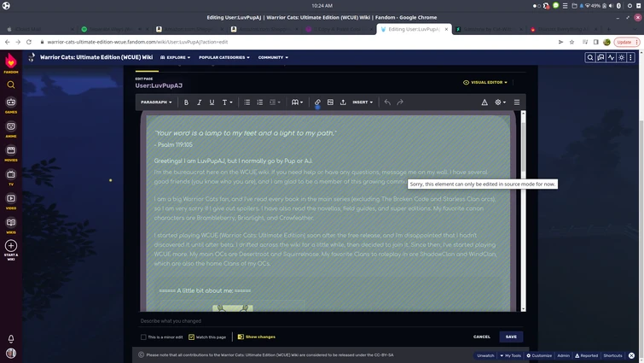
Task: Open Movies in the Fandom sidebar
Action: coord(11,153)
